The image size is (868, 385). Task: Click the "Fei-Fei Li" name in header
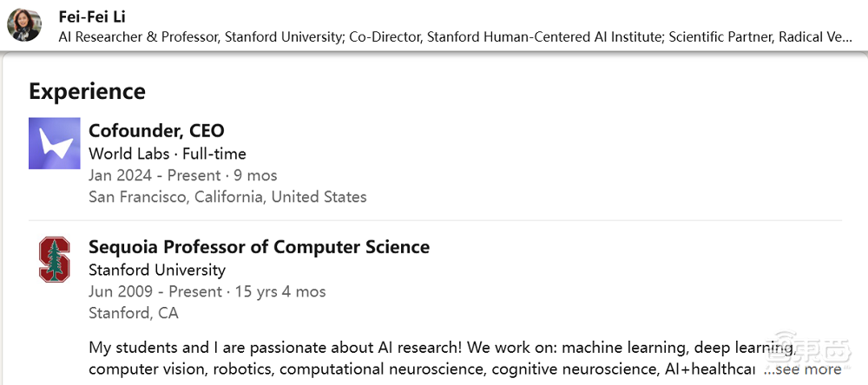[x=92, y=16]
